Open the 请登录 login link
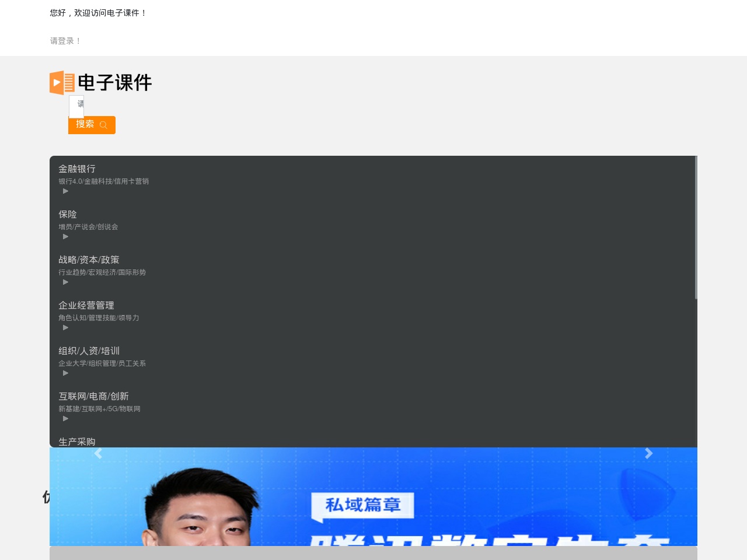Screen dimensions: 747x560 (65, 41)
